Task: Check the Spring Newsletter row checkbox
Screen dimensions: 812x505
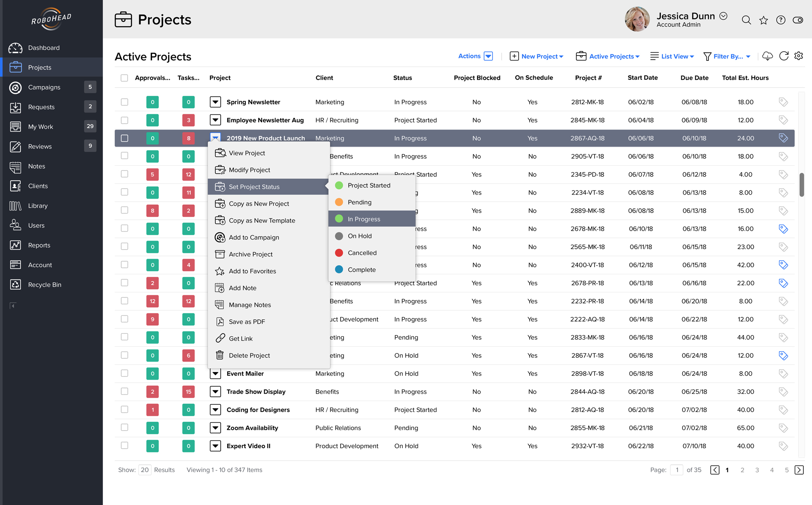Action: point(125,102)
